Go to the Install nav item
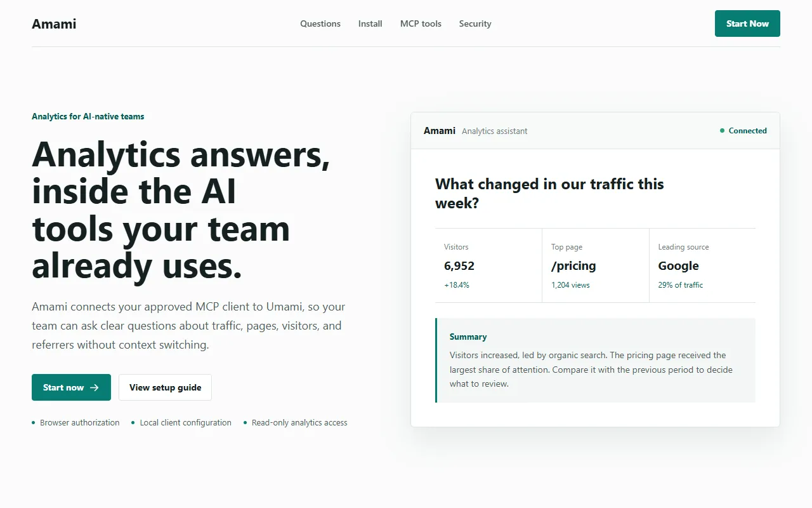The height and width of the screenshot is (508, 812). [x=370, y=23]
